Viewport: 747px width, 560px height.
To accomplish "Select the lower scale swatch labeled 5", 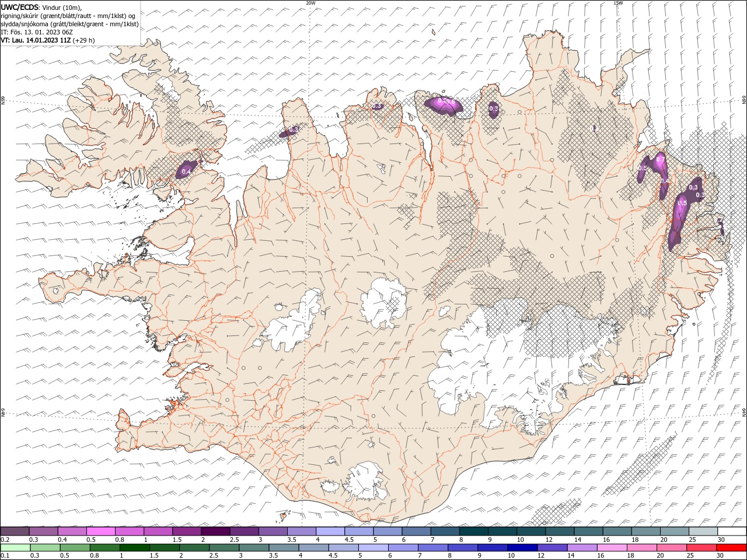I will pos(373,548).
